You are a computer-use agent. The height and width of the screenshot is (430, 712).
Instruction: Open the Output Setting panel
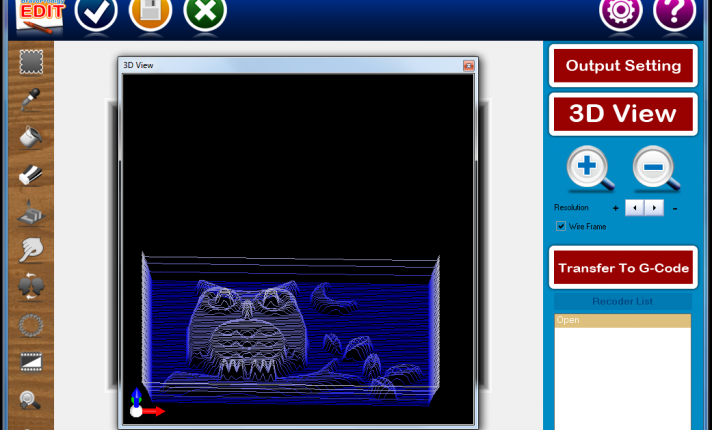[623, 66]
